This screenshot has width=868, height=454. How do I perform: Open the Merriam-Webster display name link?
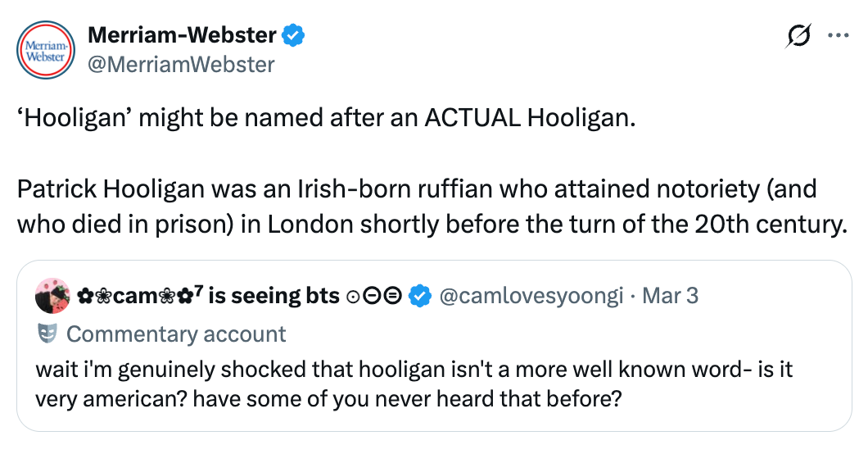183,35
